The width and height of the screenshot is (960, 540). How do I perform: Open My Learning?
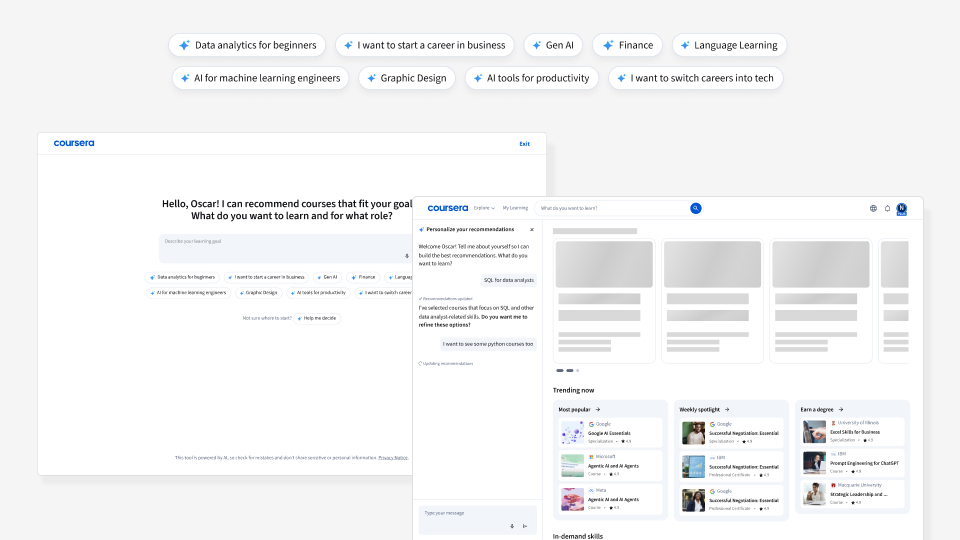pos(515,208)
